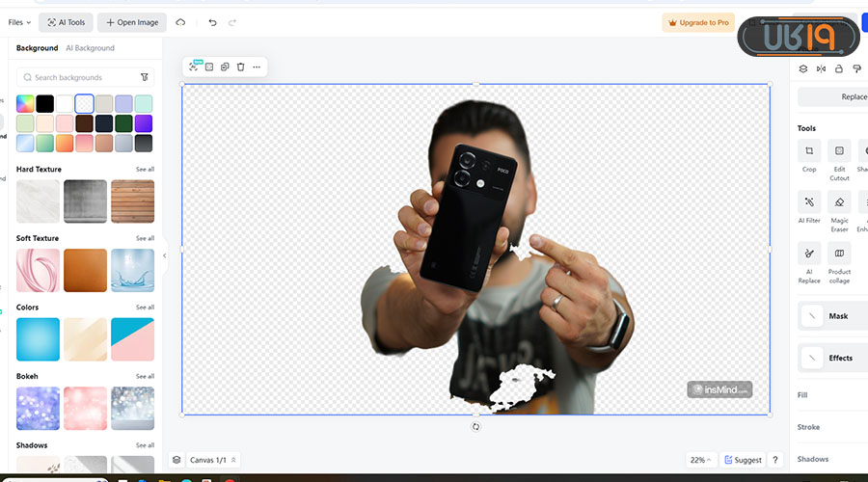Click See all next to Hard Texture
This screenshot has width=868, height=482.
(145, 170)
